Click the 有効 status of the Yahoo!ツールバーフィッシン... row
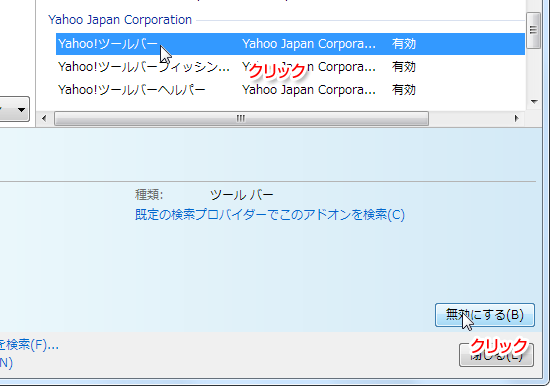This screenshot has width=550, height=386. tap(404, 67)
